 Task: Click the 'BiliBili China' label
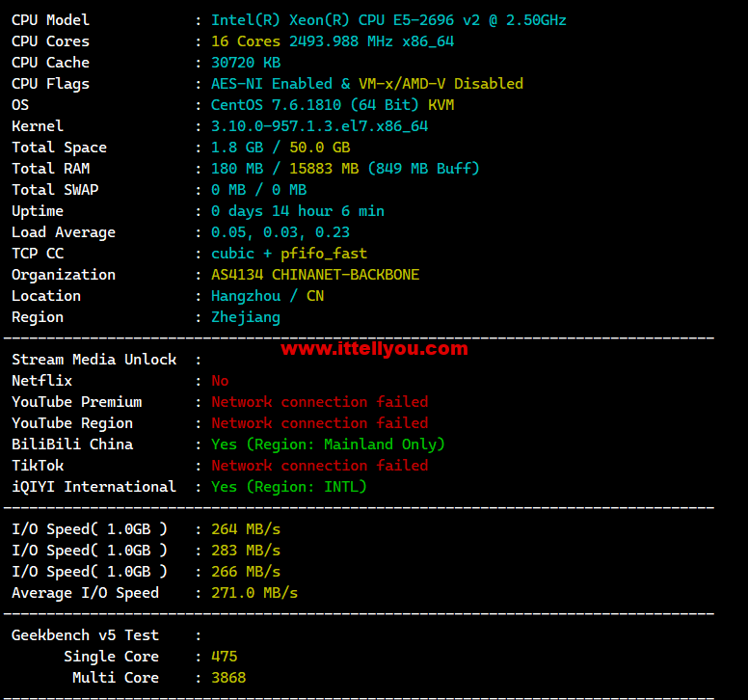pyautogui.click(x=72, y=444)
